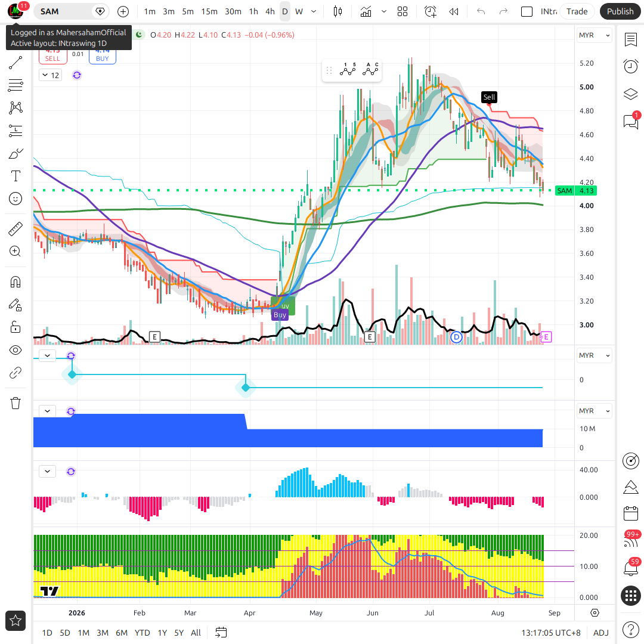Open the help center question icon

click(631, 630)
